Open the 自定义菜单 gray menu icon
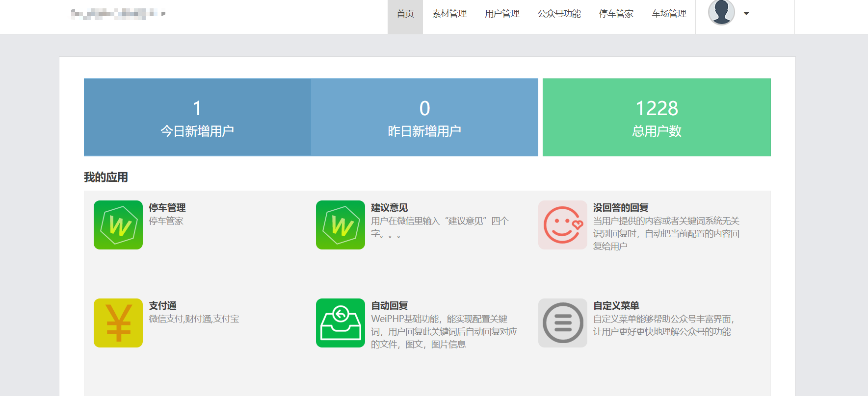 [563, 323]
